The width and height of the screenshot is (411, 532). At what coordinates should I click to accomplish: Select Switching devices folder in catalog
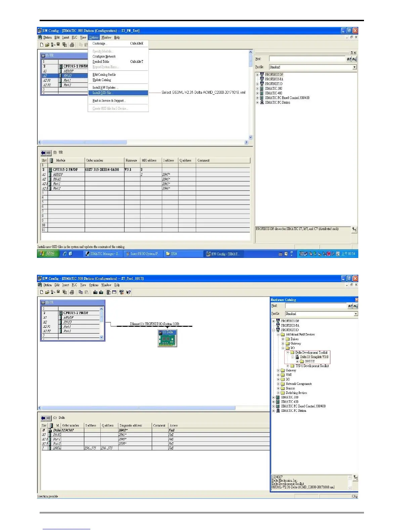pos(296,393)
